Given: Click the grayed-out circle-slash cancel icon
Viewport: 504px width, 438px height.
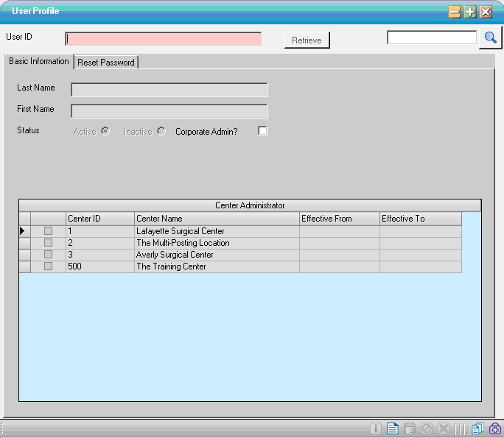Looking at the screenshot, I should pos(427,428).
